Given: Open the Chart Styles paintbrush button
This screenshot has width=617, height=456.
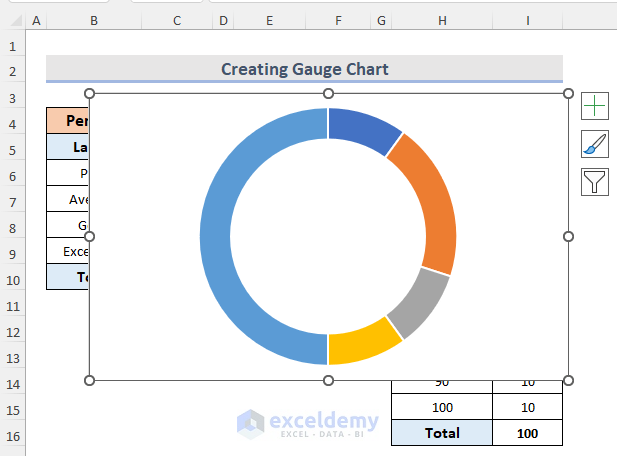Looking at the screenshot, I should (x=595, y=144).
